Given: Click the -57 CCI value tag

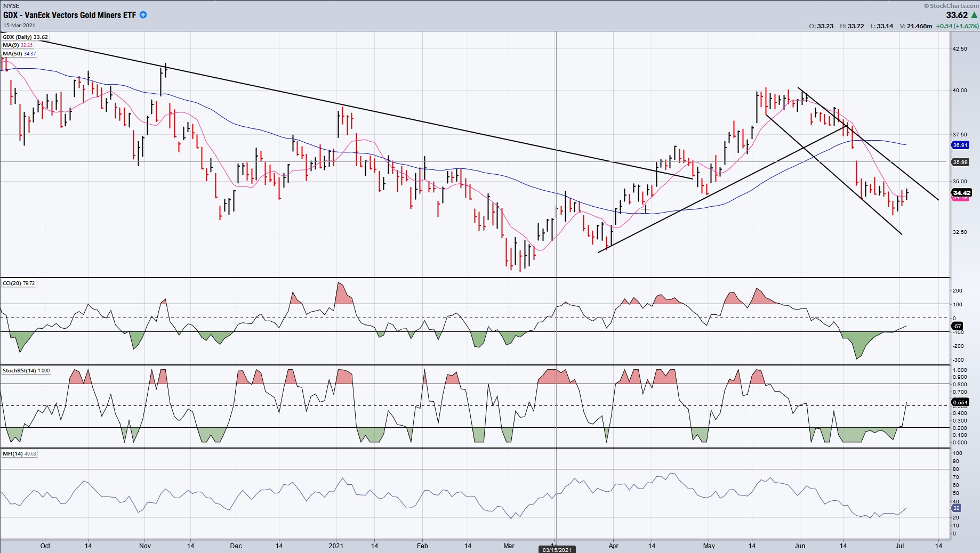Looking at the screenshot, I should tap(958, 326).
